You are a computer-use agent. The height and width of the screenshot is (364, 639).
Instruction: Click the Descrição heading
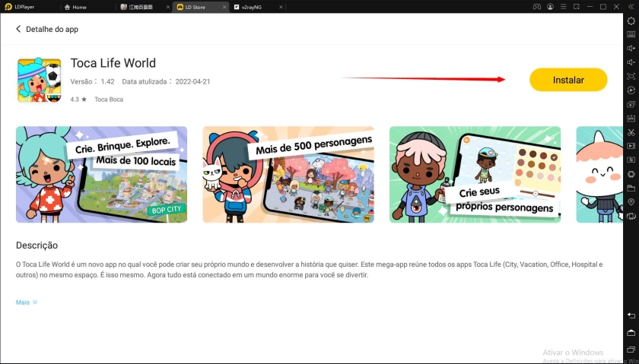[x=37, y=245]
